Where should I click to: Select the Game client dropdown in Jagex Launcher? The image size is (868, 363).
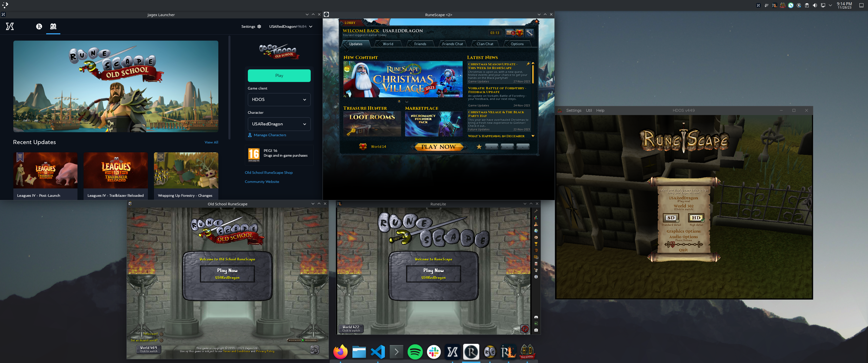click(x=279, y=99)
